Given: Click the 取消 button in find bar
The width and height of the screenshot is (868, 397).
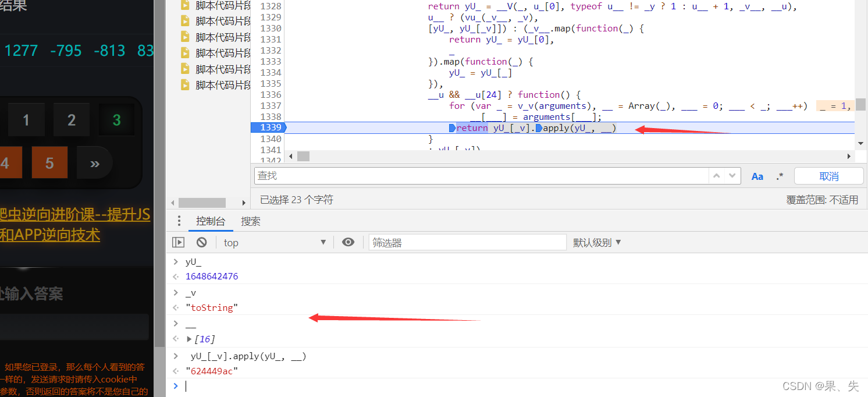Looking at the screenshot, I should (829, 176).
